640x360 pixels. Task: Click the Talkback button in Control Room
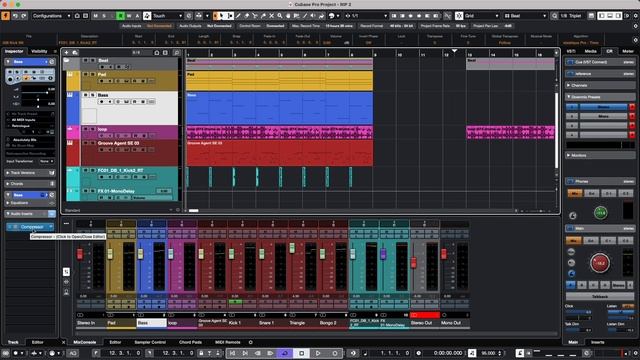coord(600,297)
